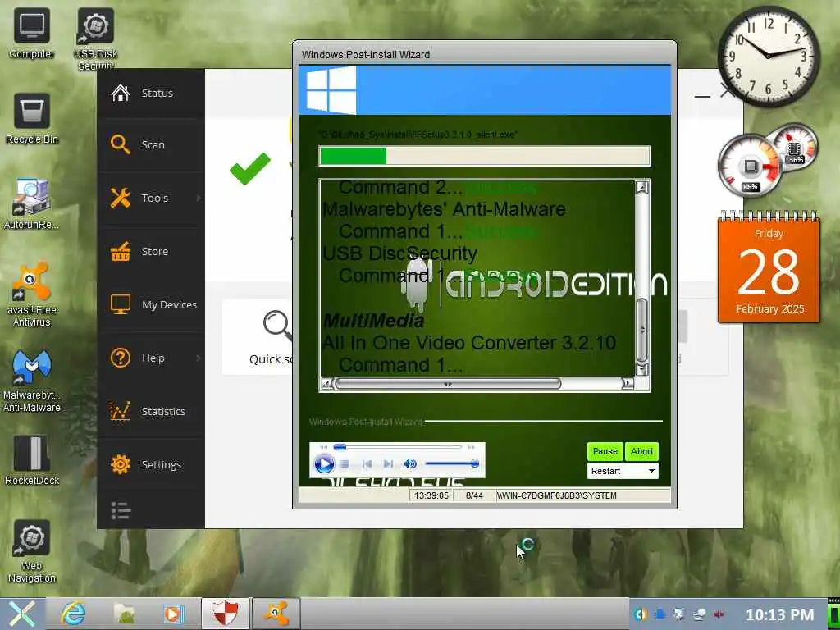Image resolution: width=840 pixels, height=630 pixels.
Task: Open the file explorer folder on taskbar
Action: coord(124,614)
